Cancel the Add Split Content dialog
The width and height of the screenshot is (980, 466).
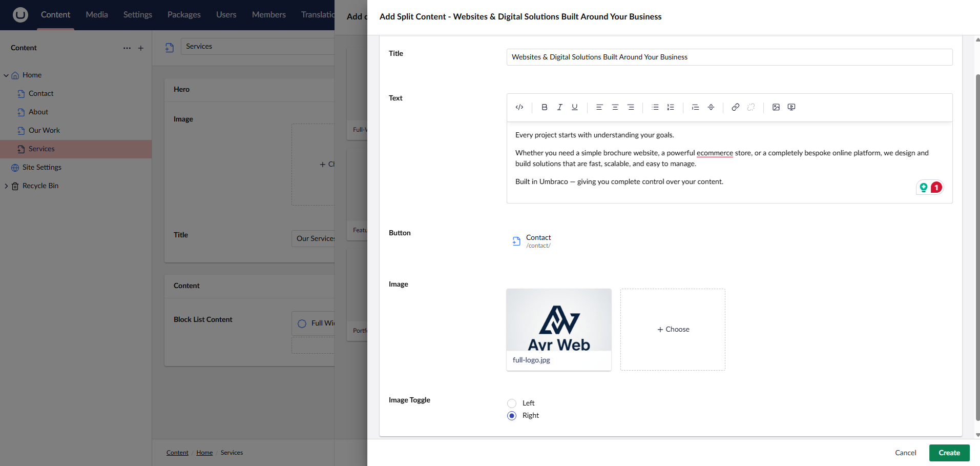click(905, 453)
